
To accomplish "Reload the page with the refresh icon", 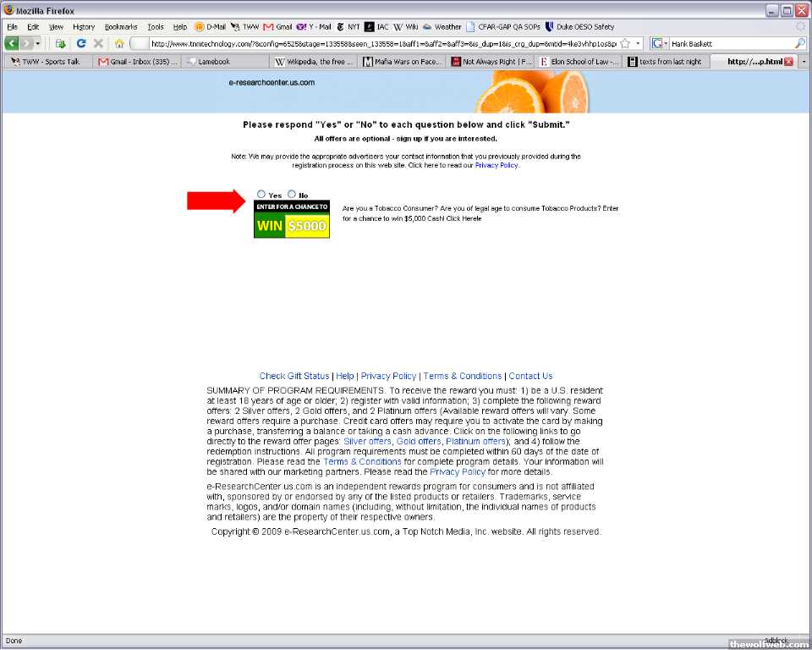I will (81, 43).
